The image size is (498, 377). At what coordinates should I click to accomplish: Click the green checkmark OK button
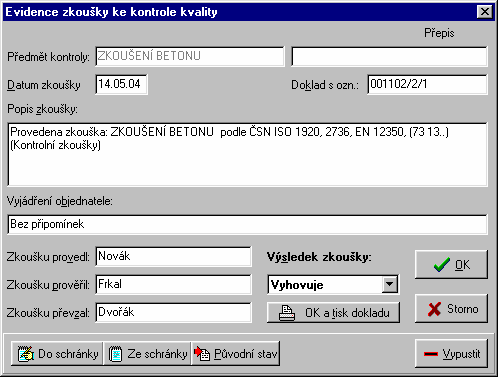click(451, 265)
